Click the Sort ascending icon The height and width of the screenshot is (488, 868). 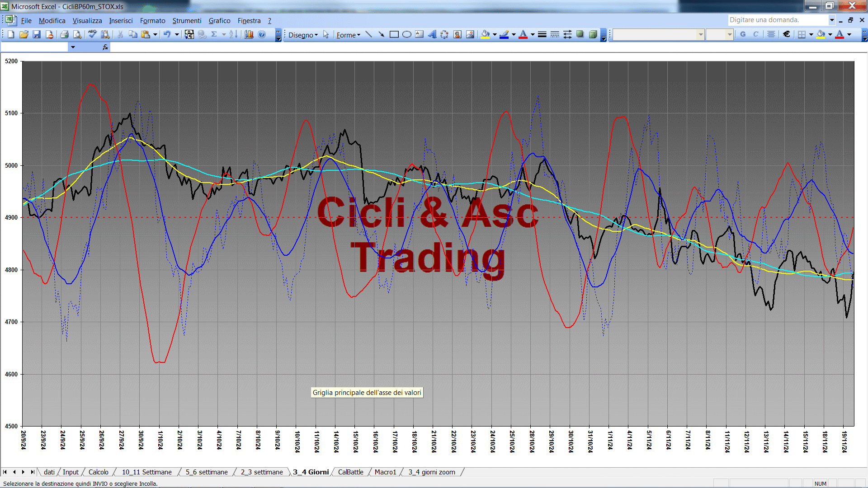point(233,34)
